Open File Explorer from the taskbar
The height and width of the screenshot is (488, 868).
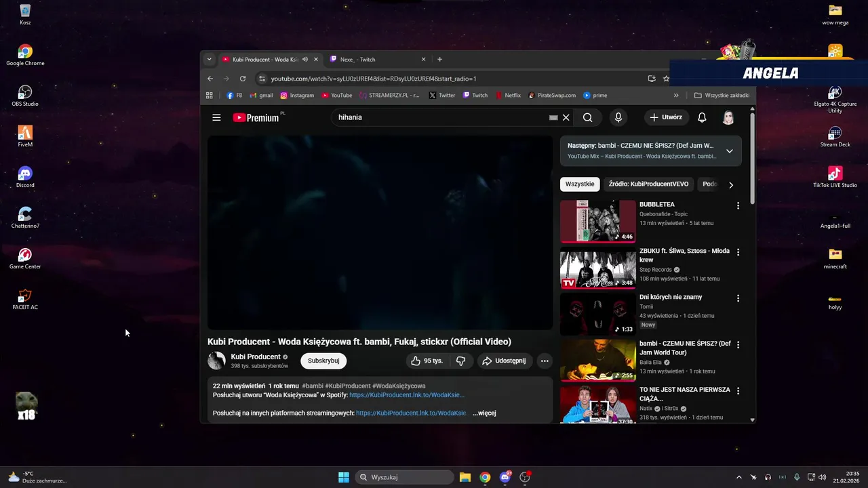465,477
